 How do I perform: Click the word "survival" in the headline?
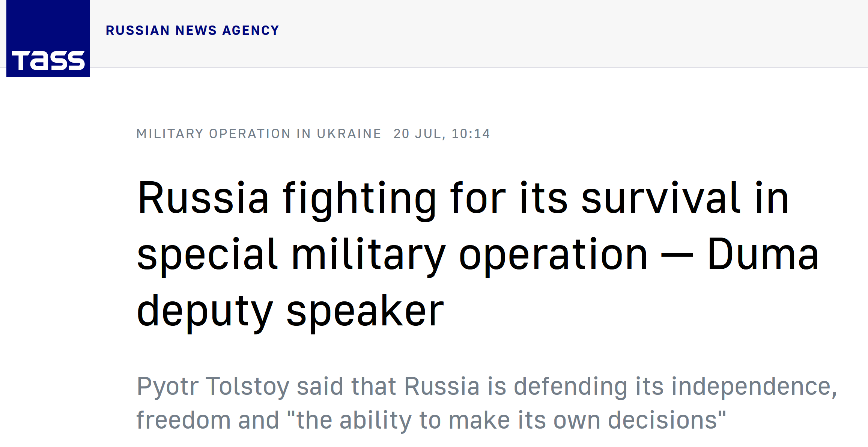click(x=661, y=197)
